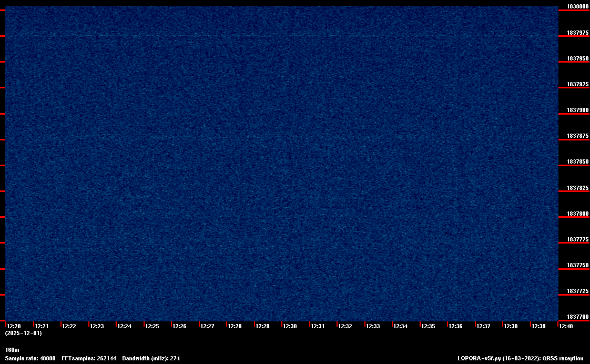Click the 12:28 time label

235,326
